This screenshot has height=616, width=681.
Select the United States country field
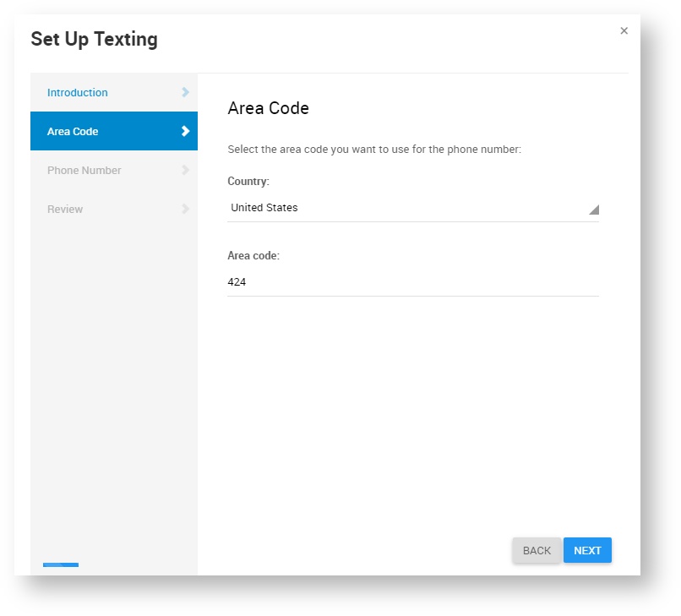click(406, 208)
